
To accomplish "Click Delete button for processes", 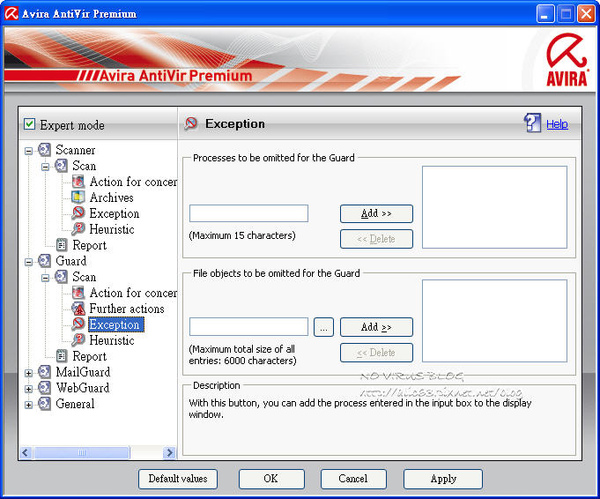I will pos(376,239).
